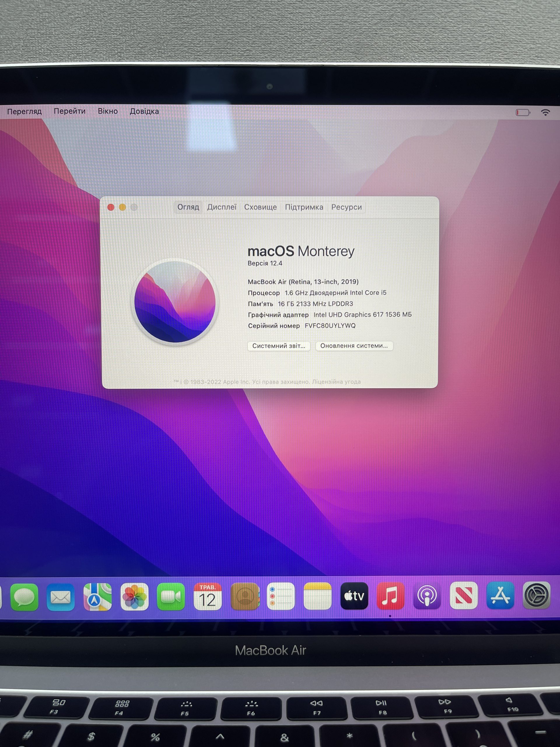Open the Photos app icon
Viewport: 560px width, 747px height.
click(134, 597)
